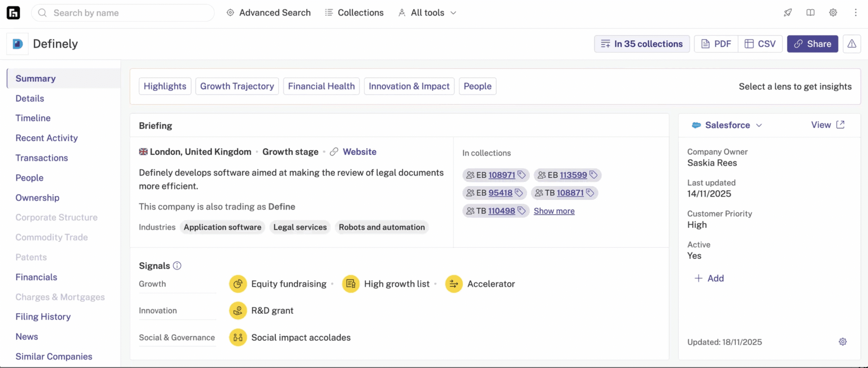
Task: Open the book documentation icon
Action: 810,13
